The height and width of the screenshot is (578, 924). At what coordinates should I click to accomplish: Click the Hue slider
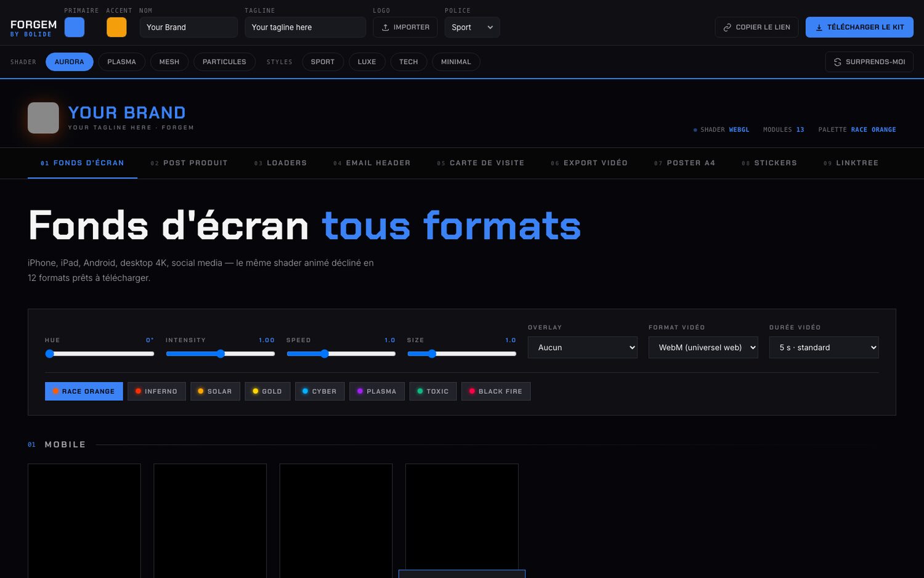[99, 354]
